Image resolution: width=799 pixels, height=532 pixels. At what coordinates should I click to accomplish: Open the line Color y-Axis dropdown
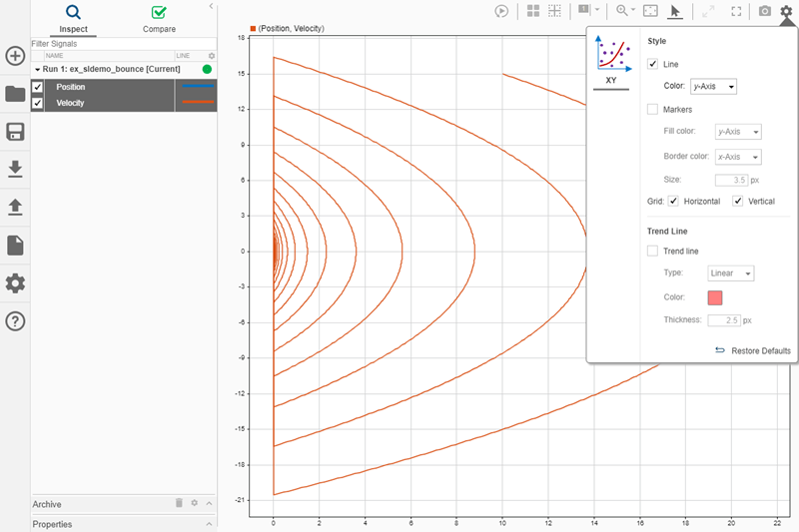[713, 87]
